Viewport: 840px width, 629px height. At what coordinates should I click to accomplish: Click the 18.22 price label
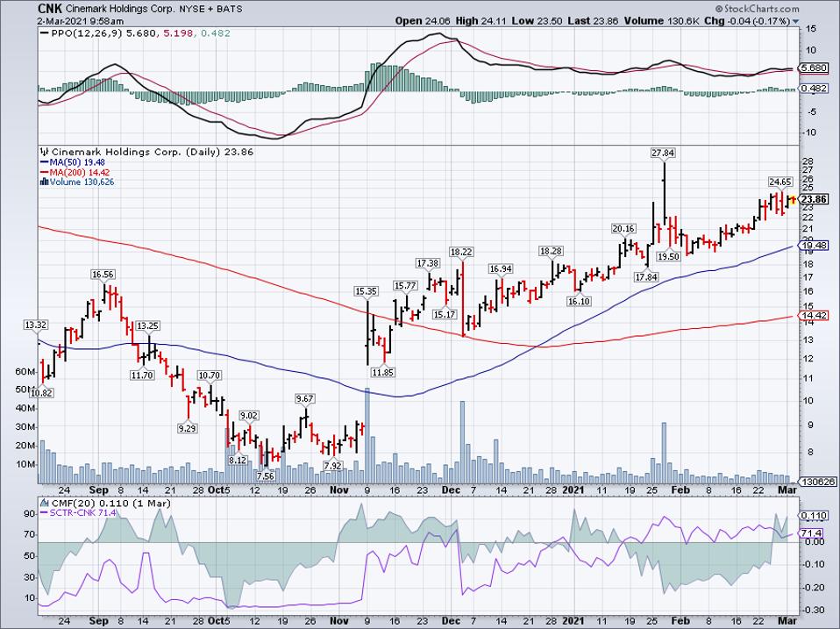click(461, 252)
